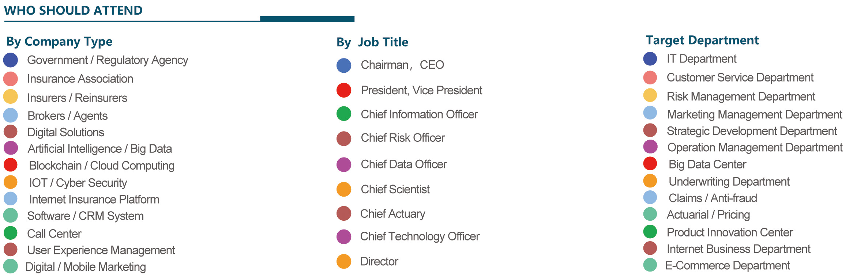Select the E-Commerce Department entry
This screenshot has height=277, width=868.
tap(727, 266)
